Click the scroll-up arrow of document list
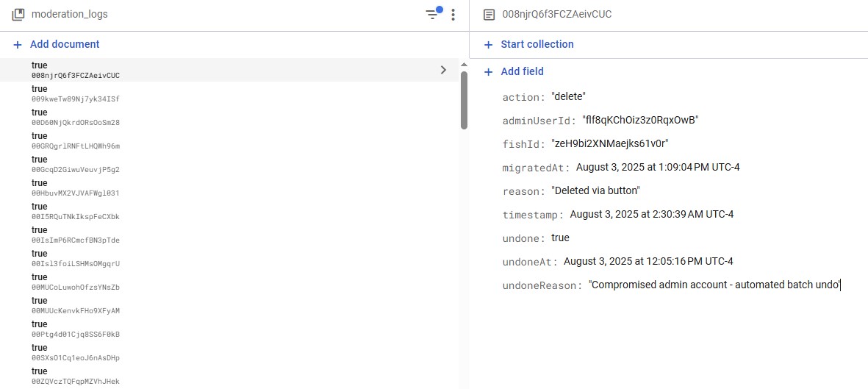 click(464, 65)
